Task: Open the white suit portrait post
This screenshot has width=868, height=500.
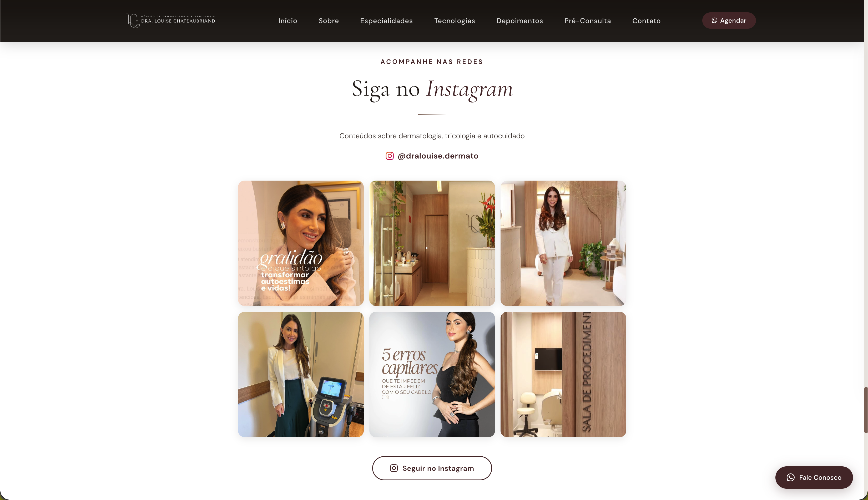Action: (563, 243)
